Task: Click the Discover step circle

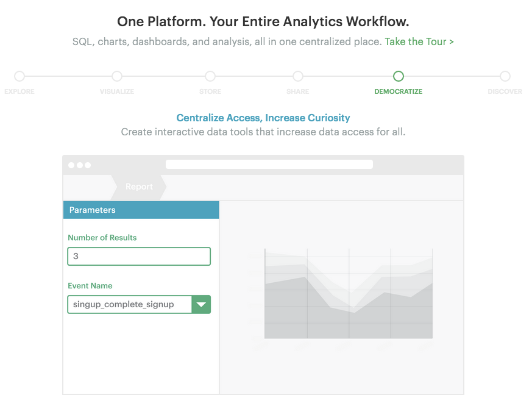Action: click(505, 76)
